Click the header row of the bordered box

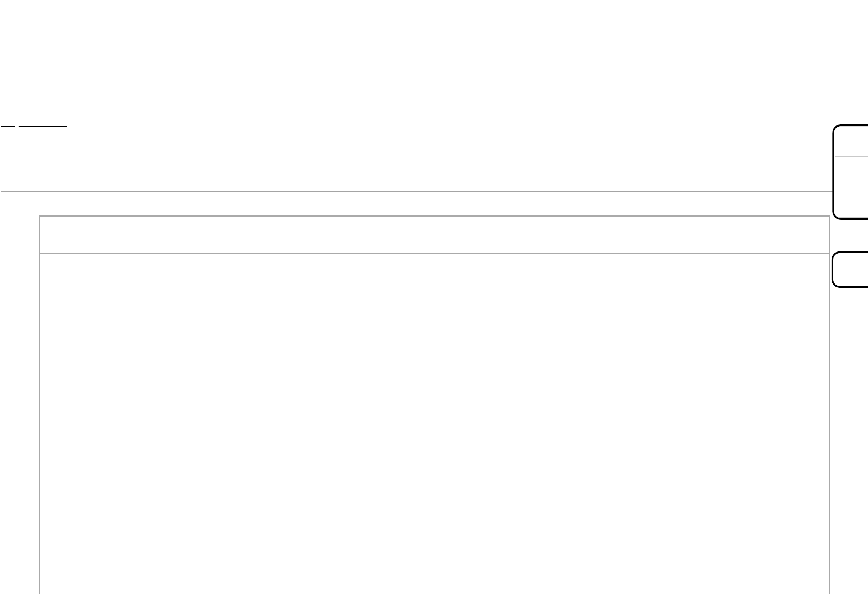[x=434, y=235]
